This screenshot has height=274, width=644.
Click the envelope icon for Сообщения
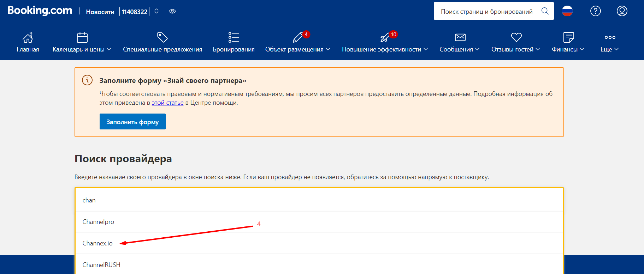pos(460,37)
